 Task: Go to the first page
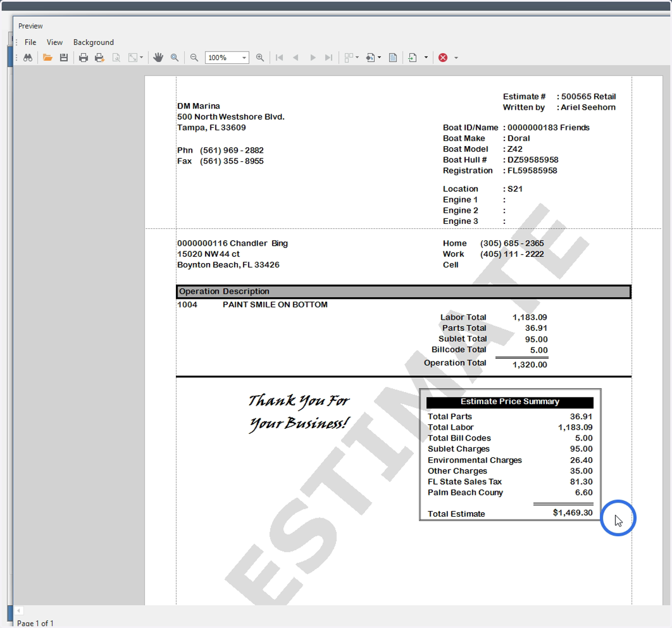[x=279, y=58]
